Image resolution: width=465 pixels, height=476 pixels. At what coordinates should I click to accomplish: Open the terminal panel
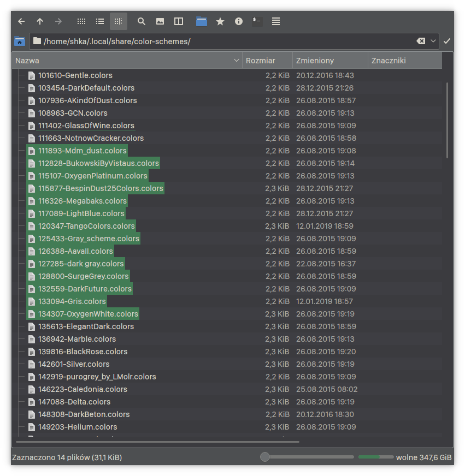point(257,21)
